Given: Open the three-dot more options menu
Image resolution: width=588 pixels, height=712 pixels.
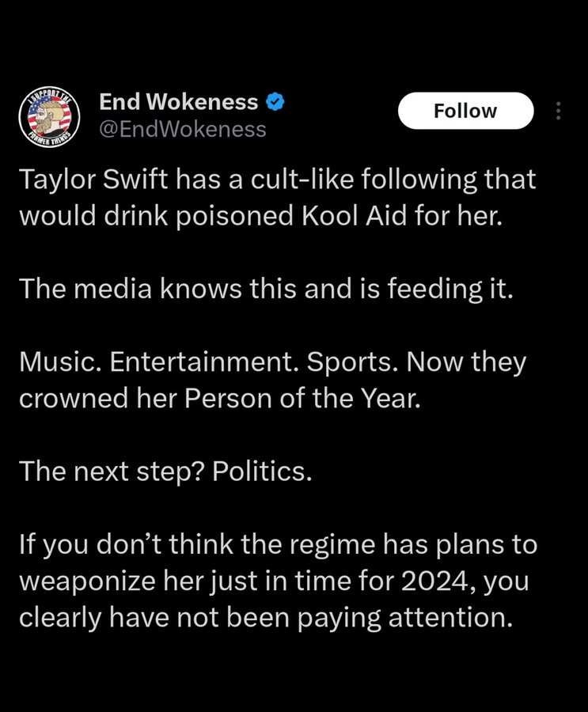Looking at the screenshot, I should pyautogui.click(x=559, y=112).
